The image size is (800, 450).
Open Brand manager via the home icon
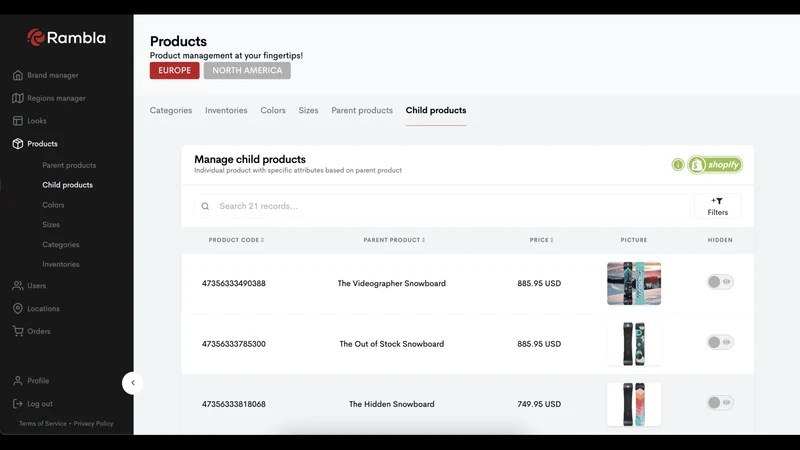pyautogui.click(x=18, y=75)
